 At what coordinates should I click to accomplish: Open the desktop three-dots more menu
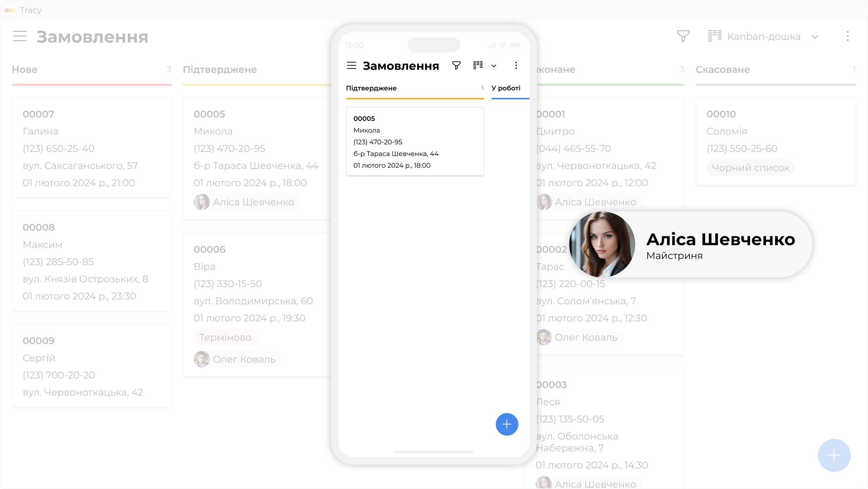click(847, 36)
